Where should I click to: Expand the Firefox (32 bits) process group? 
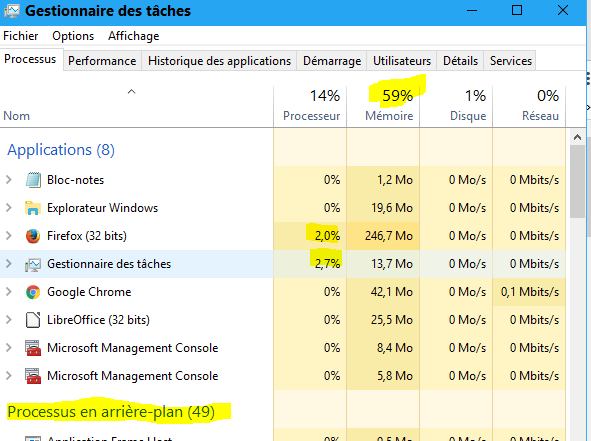coord(9,236)
